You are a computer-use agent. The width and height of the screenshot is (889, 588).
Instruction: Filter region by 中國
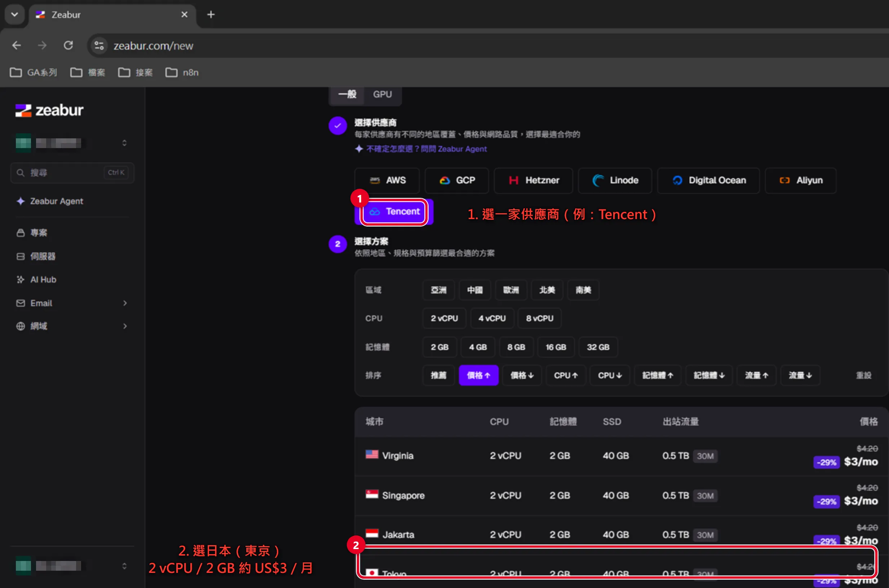click(x=474, y=290)
